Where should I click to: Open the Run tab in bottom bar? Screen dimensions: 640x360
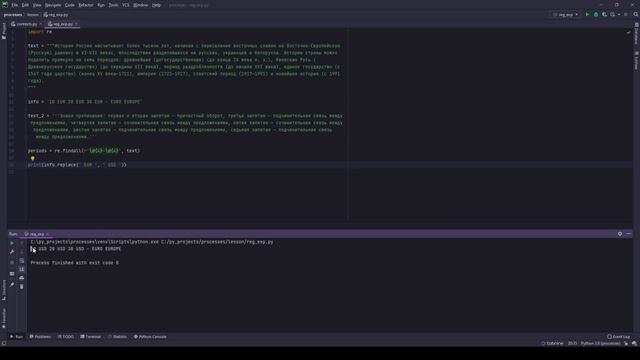pos(16,337)
